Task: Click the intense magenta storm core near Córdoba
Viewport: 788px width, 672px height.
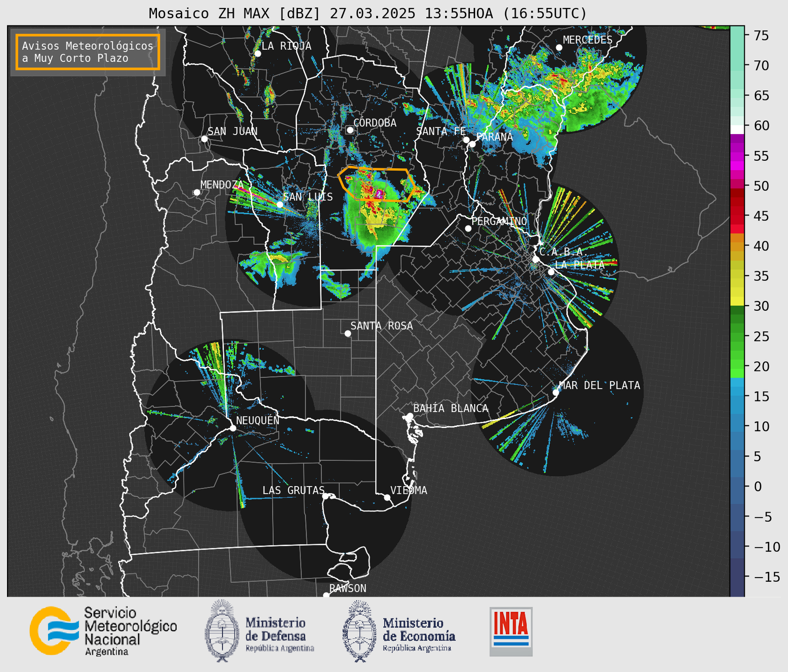Action: point(379,193)
